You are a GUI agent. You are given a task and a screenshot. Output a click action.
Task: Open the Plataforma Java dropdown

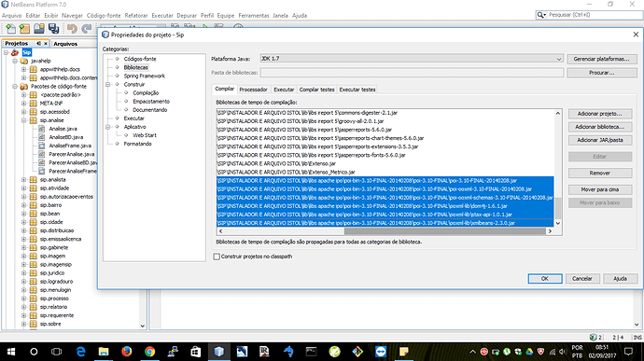click(x=412, y=59)
